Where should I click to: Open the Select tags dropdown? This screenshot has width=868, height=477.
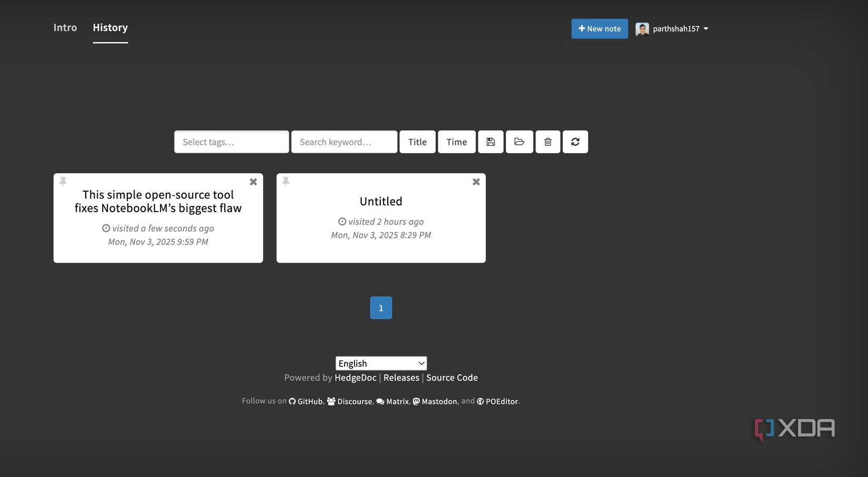point(231,142)
